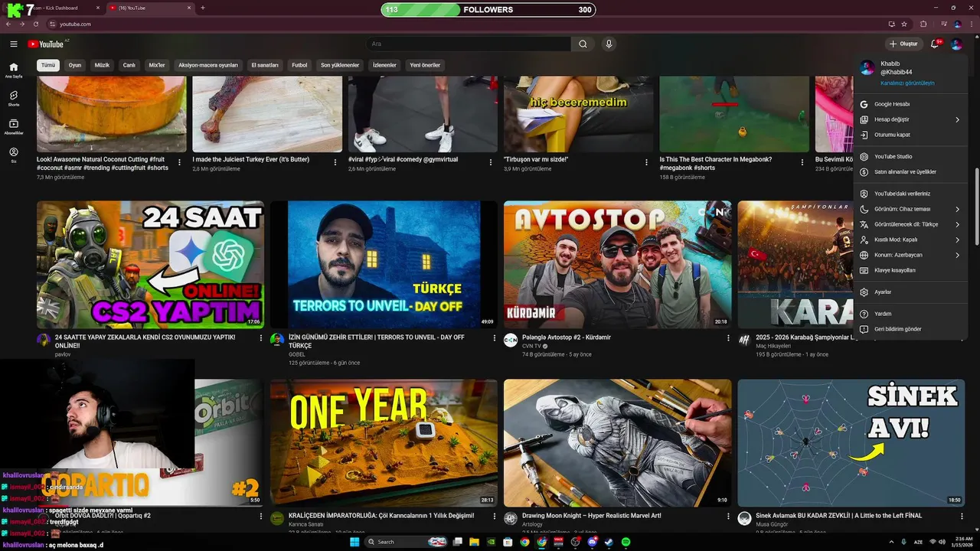Open Spotify from the taskbar
The height and width of the screenshot is (551, 980).
(626, 542)
